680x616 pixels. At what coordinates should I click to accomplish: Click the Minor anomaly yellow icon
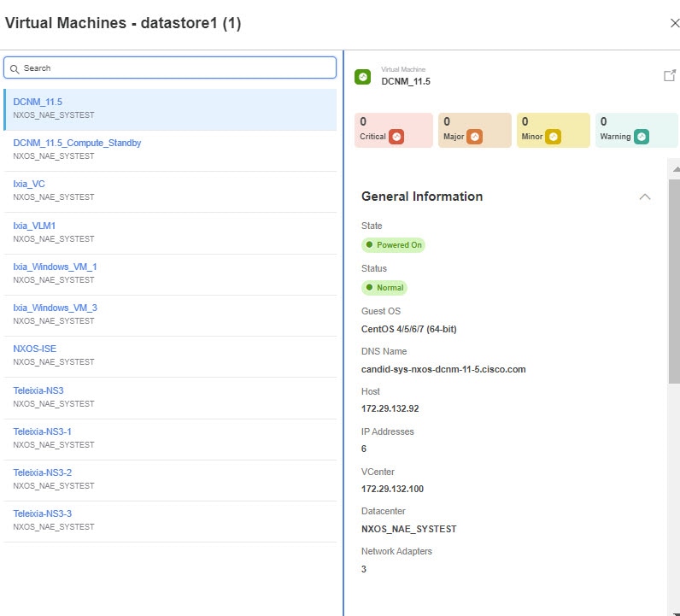(x=553, y=137)
